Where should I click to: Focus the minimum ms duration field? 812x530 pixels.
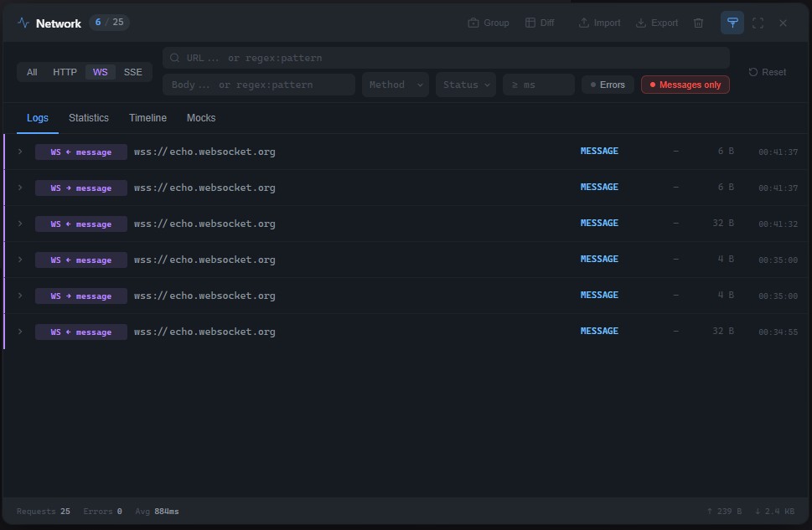[538, 85]
